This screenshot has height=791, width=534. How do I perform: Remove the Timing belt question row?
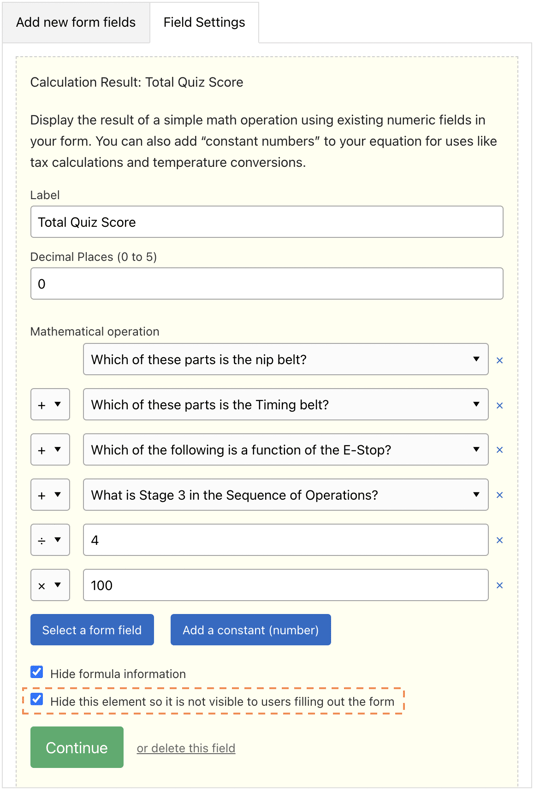pos(500,405)
